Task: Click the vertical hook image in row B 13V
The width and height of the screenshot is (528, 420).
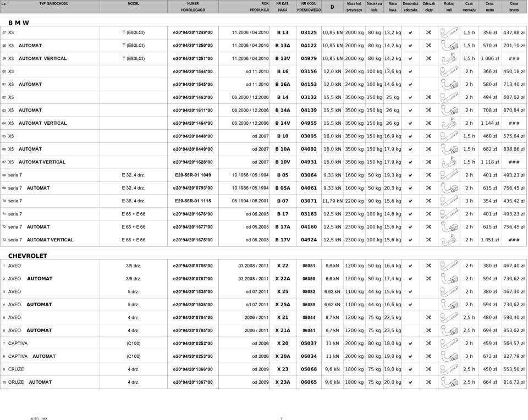Action: tap(449, 59)
